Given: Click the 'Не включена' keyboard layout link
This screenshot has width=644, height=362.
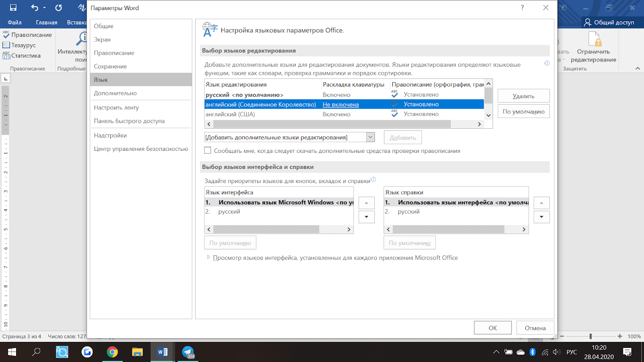Looking at the screenshot, I should 341,105.
